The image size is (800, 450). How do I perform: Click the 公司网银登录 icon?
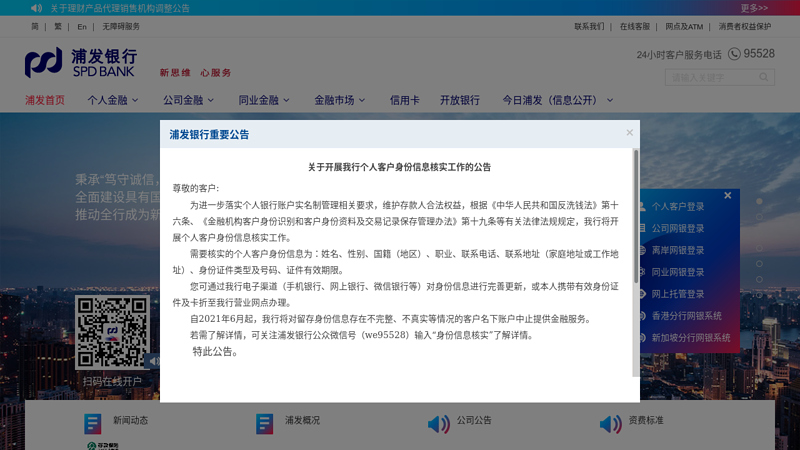642,228
